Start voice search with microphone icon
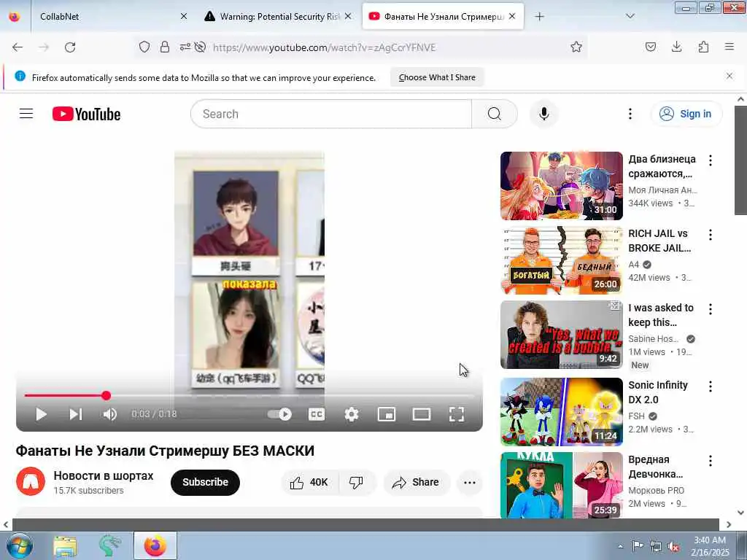 click(x=543, y=114)
